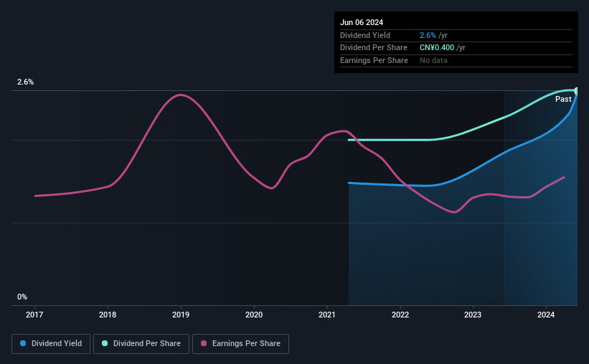
Task: Click the teal Dividend Per Share legend dot
Action: tap(105, 343)
